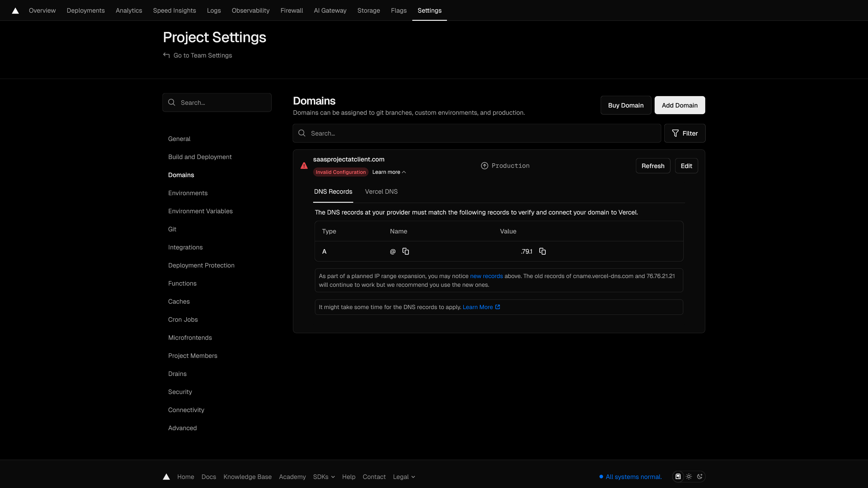Click the Help footer link
Image resolution: width=868 pixels, height=488 pixels.
[x=348, y=477]
